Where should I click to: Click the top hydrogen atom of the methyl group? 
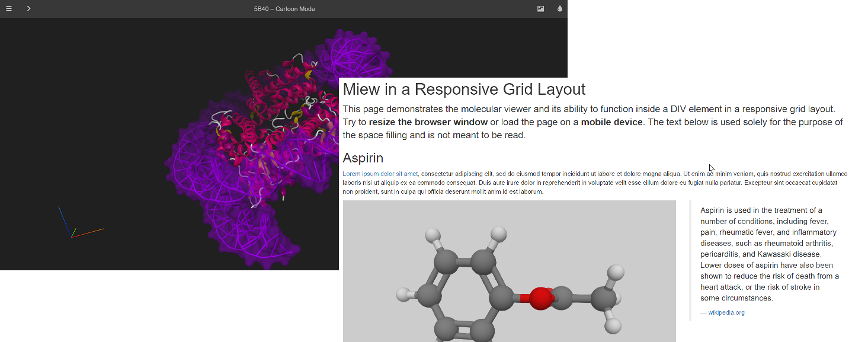[616, 272]
